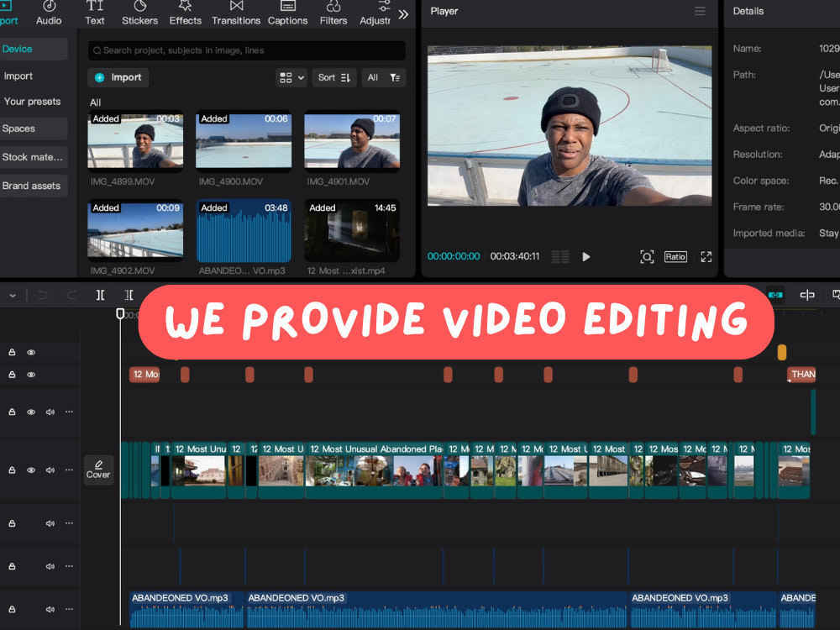Enter fullscreen preview in Player
The height and width of the screenshot is (630, 840).
(x=706, y=256)
